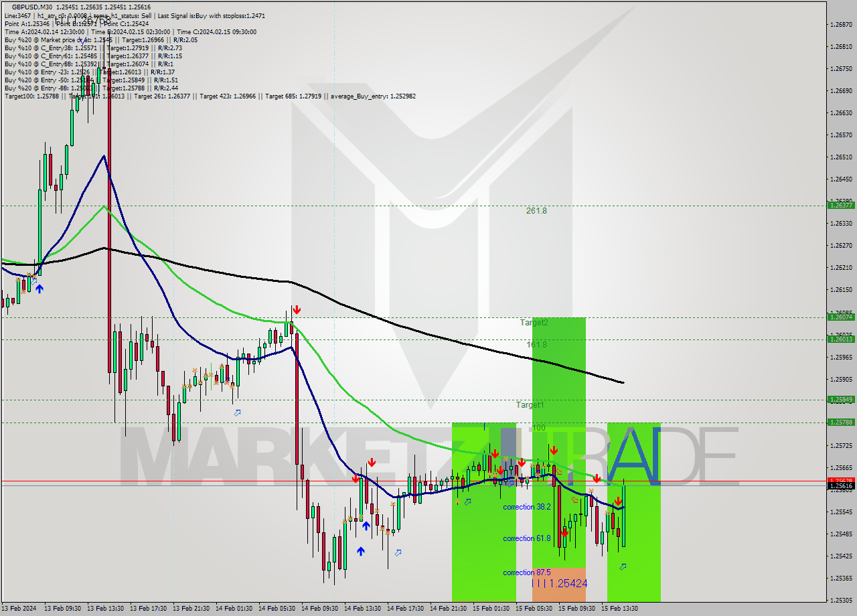Click the 161.8 Fibonacci level label

click(536, 344)
